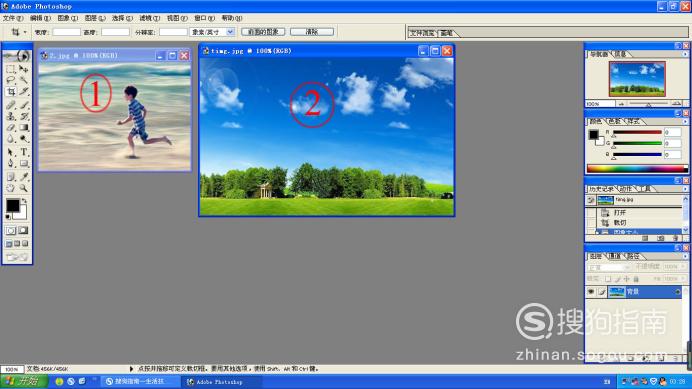Image resolution: width=692 pixels, height=389 pixels.
Task: Click the Navigator image thumbnail
Action: (x=637, y=79)
